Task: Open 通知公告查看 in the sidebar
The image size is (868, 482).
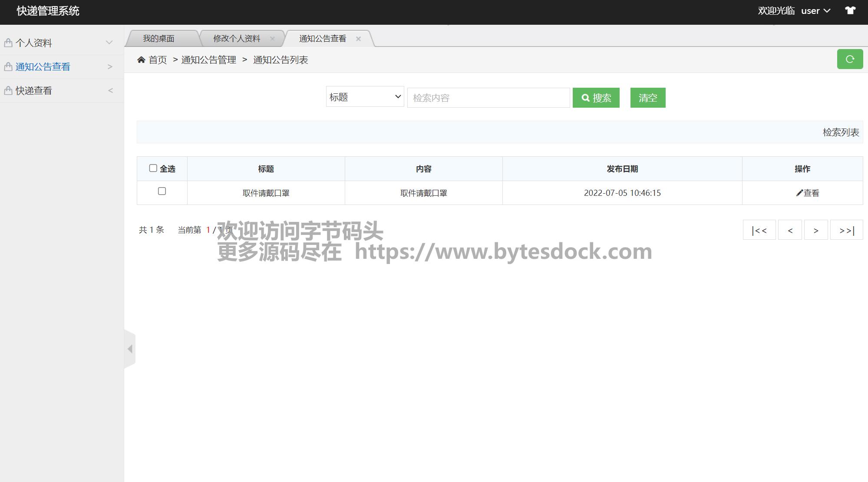Action: coord(43,67)
